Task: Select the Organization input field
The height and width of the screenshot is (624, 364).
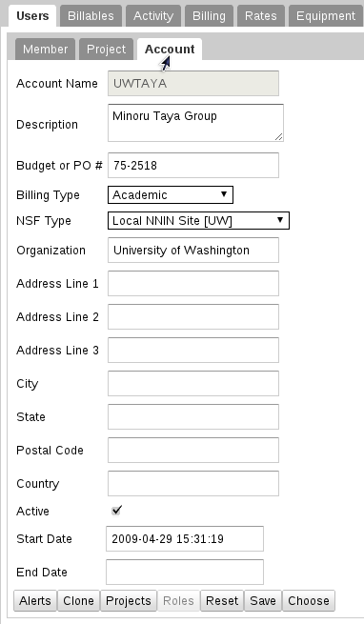Action: coord(193,250)
